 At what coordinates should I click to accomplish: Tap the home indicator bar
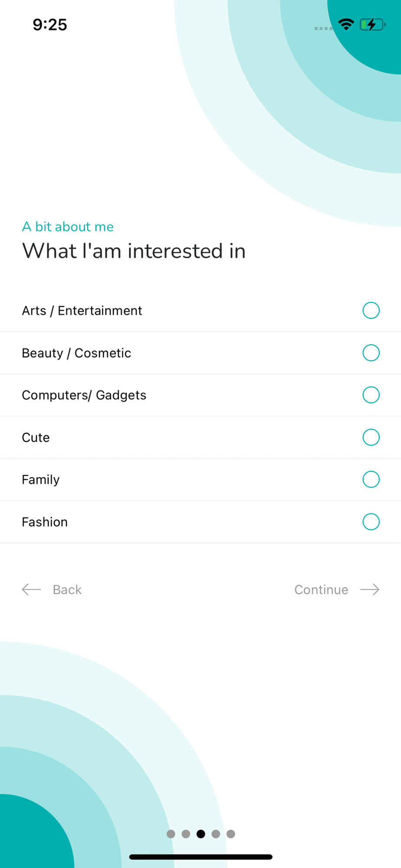200,857
